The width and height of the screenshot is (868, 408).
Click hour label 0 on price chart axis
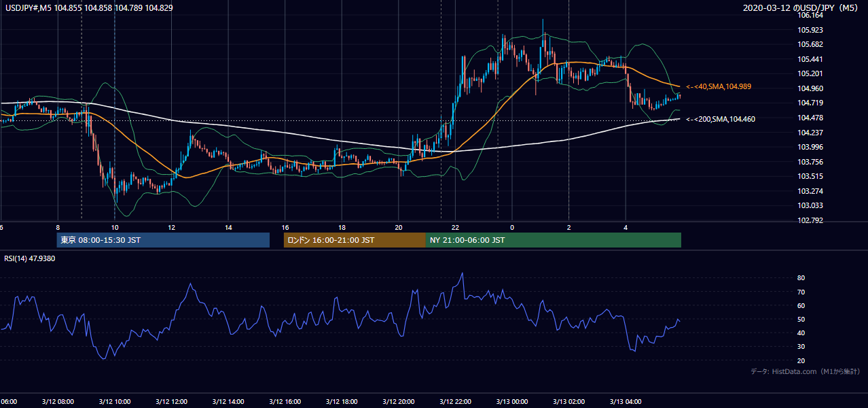512,227
